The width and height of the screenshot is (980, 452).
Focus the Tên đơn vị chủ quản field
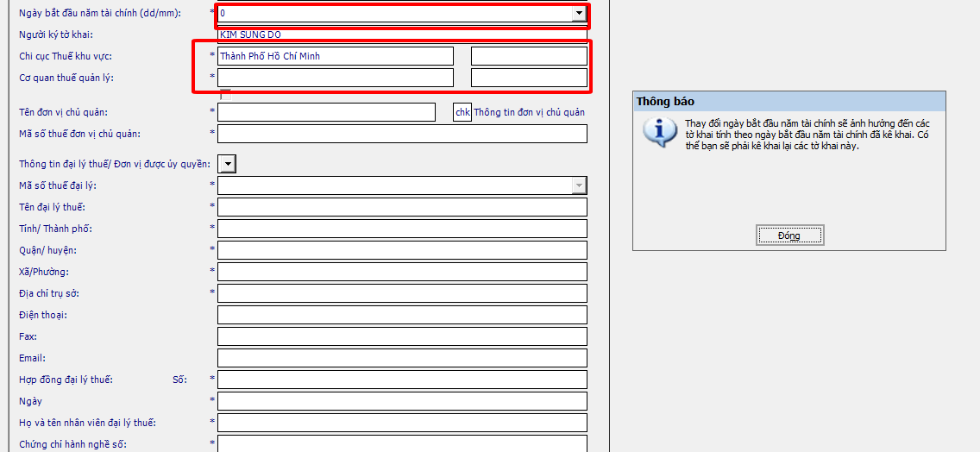click(x=326, y=112)
